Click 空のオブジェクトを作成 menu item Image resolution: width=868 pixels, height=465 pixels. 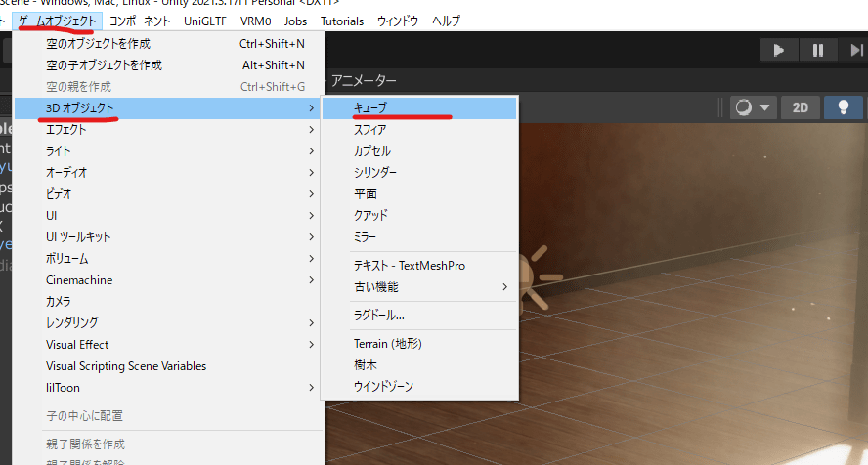coord(99,44)
